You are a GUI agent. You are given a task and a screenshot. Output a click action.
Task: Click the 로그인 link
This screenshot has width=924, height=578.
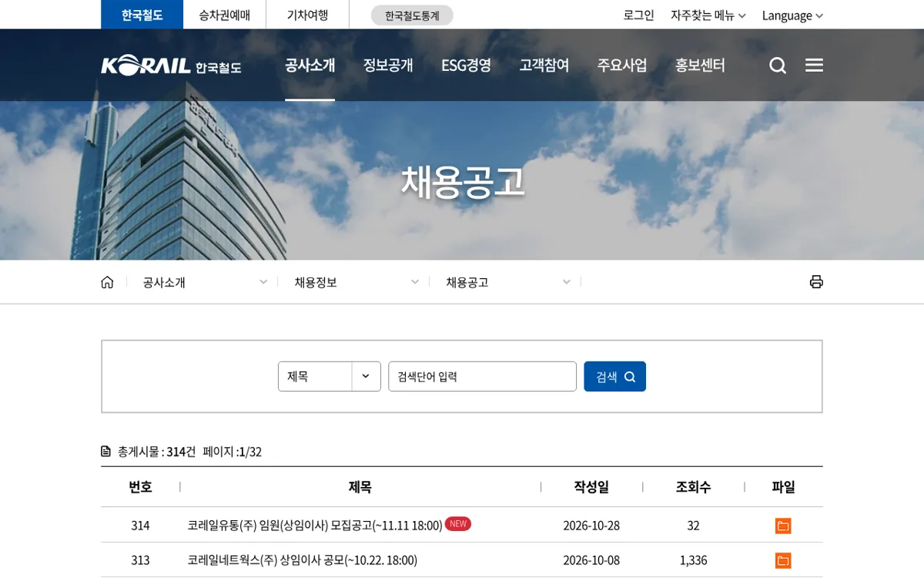click(x=638, y=15)
